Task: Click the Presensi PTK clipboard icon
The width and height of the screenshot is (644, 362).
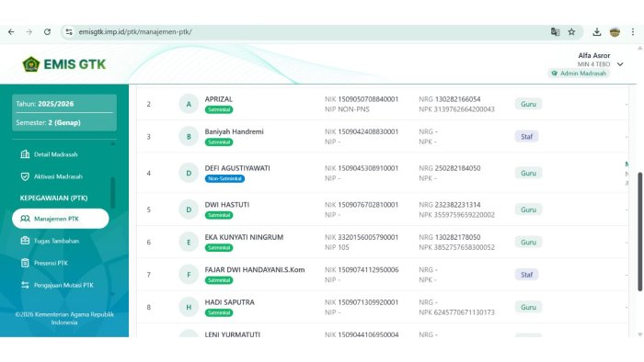Action: pos(25,263)
